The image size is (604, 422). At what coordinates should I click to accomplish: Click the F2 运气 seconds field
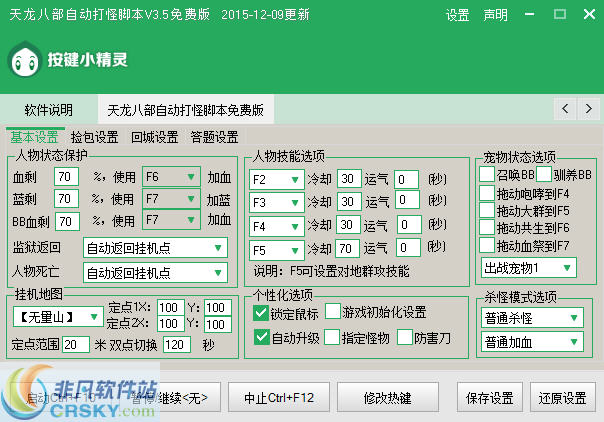click(x=406, y=179)
